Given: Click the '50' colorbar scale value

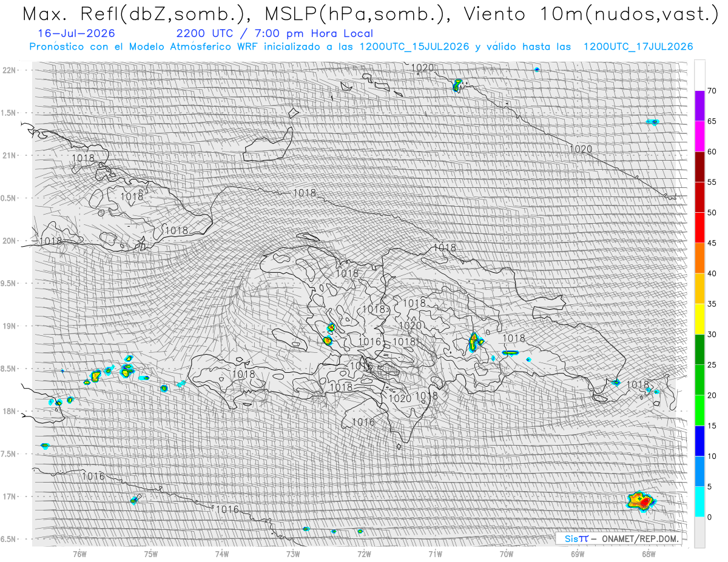Looking at the screenshot, I should [712, 213].
